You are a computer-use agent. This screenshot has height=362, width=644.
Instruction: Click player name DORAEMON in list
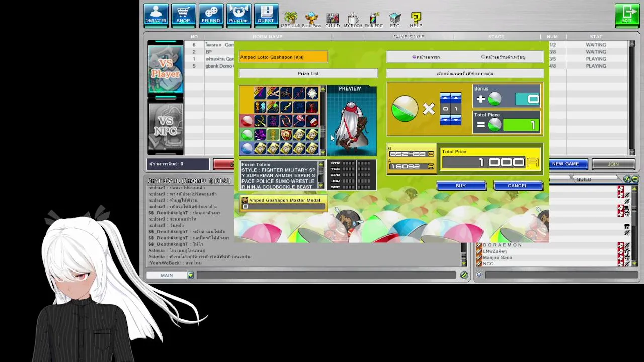click(502, 245)
